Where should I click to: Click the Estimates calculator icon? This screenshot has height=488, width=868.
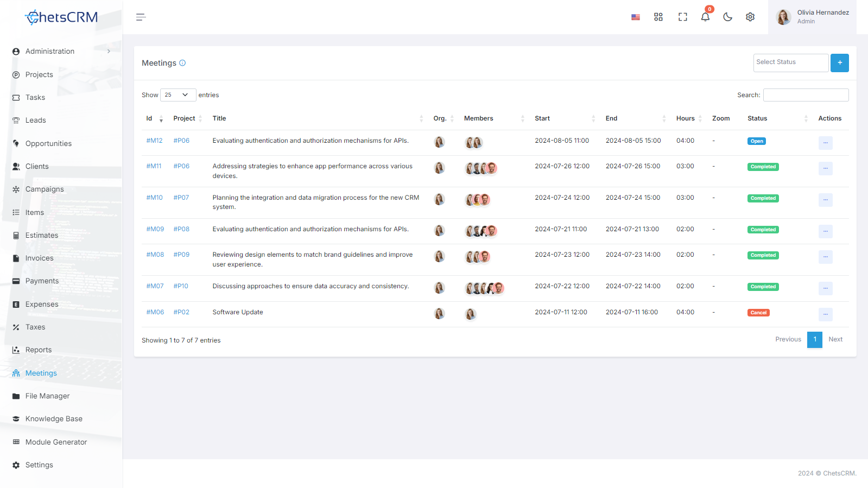(x=16, y=236)
